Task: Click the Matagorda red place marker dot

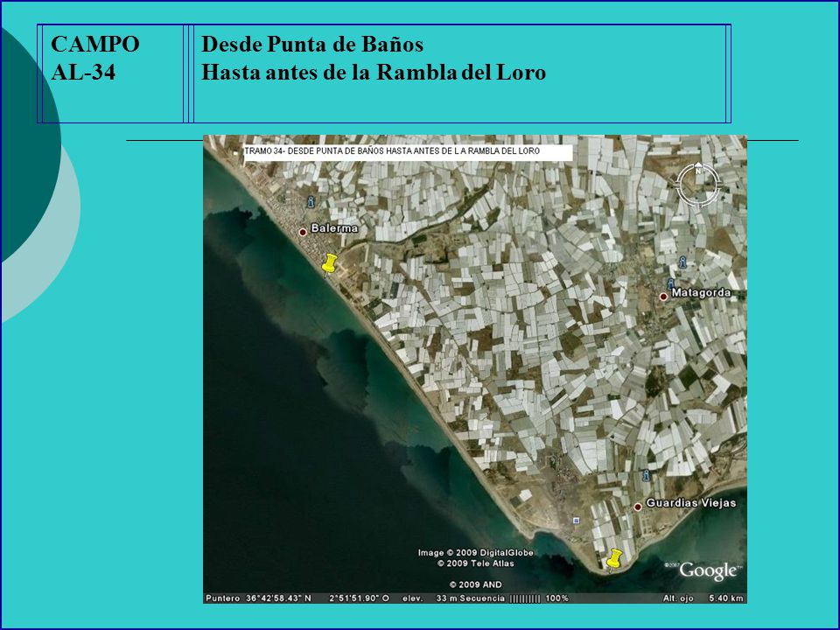Action: (663, 297)
